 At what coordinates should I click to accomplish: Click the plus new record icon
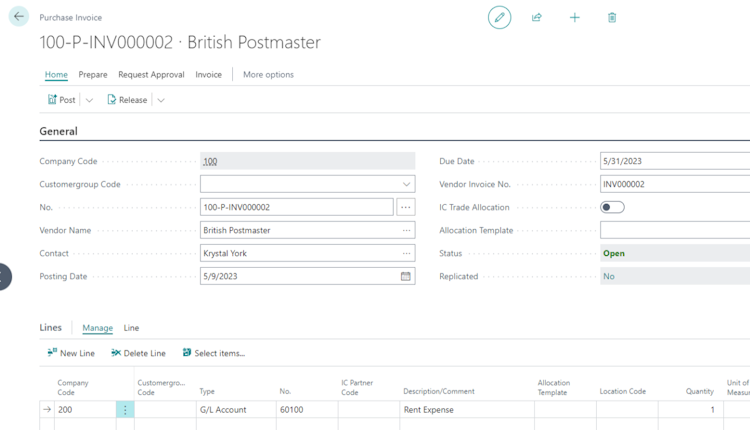575,17
